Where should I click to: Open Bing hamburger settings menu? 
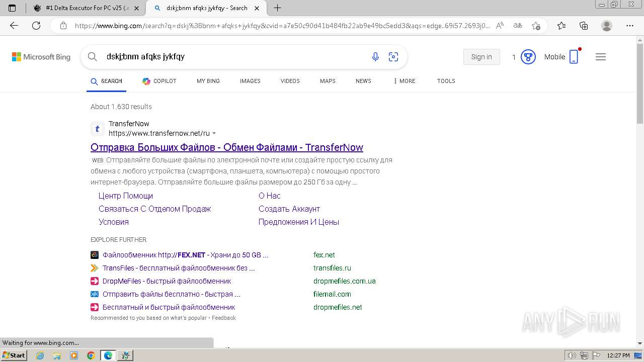[601, 57]
